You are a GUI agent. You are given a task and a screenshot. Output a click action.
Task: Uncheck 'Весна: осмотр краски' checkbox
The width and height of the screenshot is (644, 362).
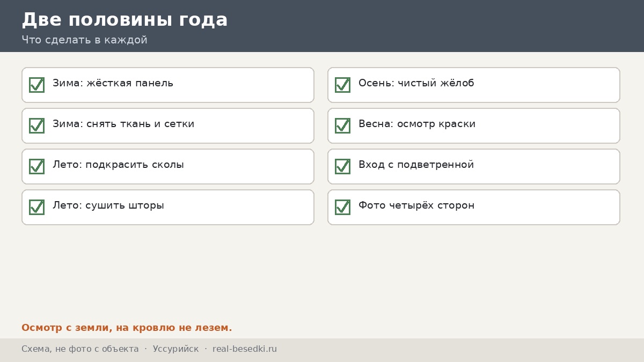point(342,125)
